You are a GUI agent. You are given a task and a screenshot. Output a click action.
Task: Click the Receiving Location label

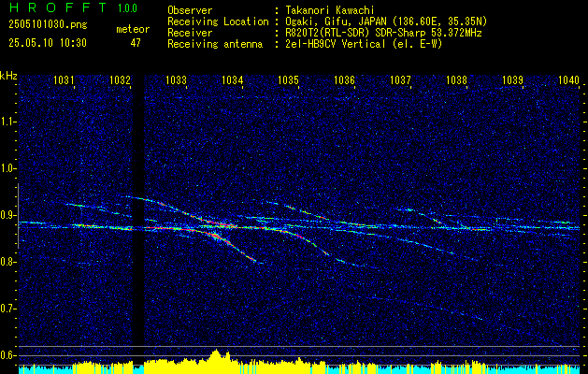tap(218, 22)
